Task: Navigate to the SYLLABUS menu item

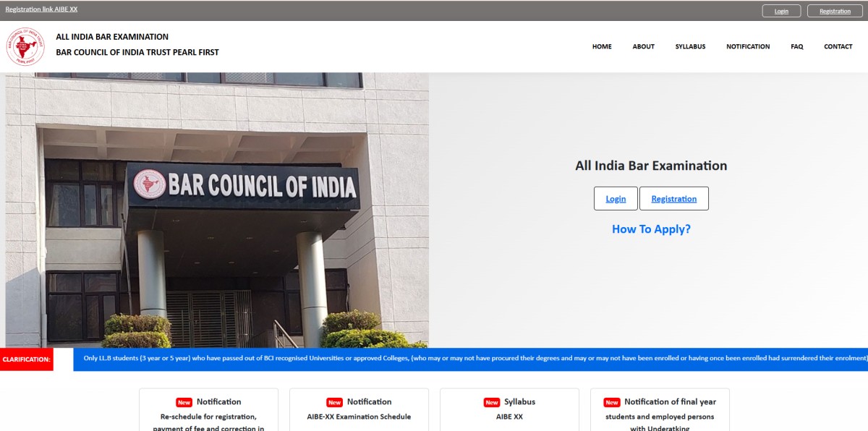Action: [690, 46]
